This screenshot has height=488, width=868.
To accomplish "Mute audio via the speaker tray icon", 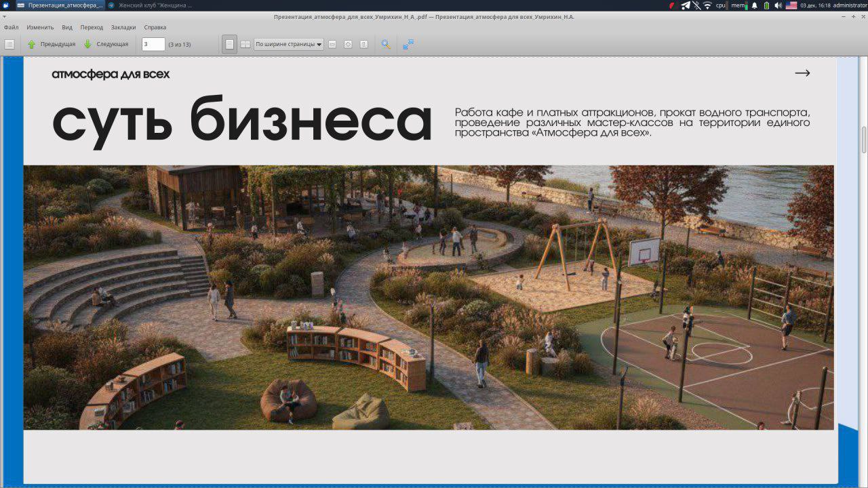I will [x=778, y=5].
